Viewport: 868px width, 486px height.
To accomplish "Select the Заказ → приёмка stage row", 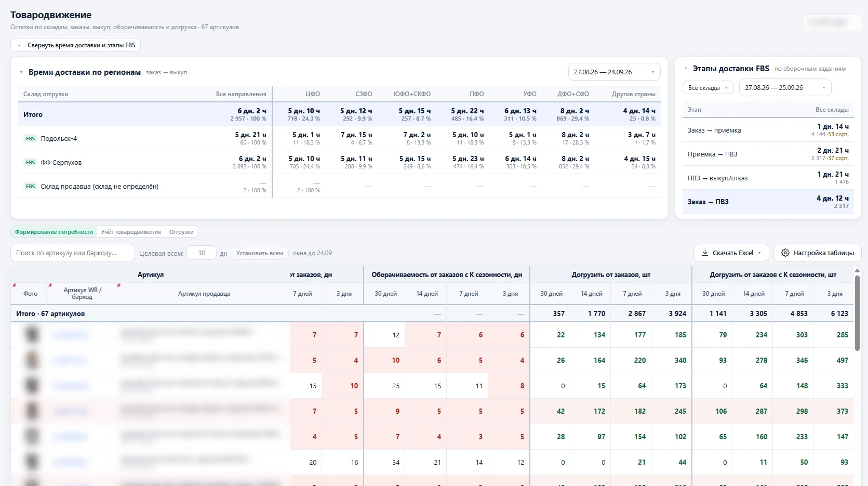I will click(x=768, y=130).
